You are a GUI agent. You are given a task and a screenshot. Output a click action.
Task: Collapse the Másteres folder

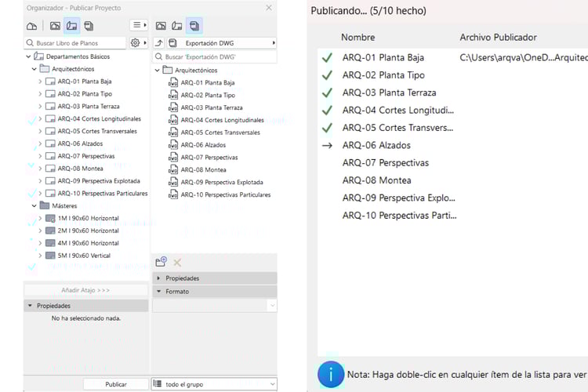click(x=34, y=206)
